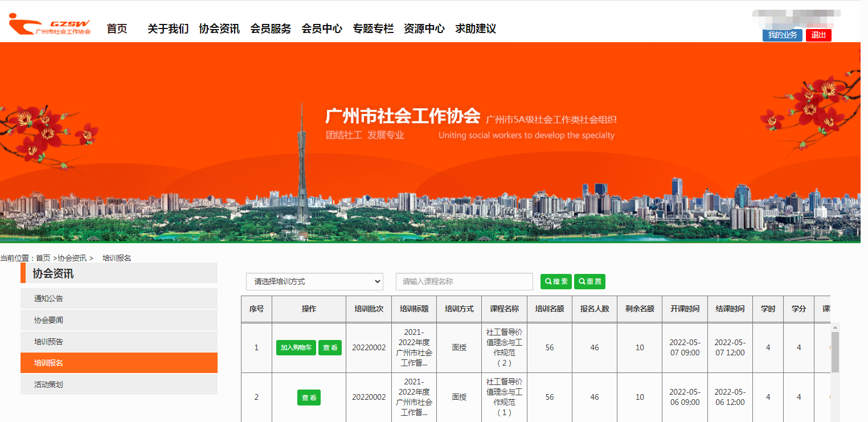The width and height of the screenshot is (868, 422).
Task: Click the GZSW association logo
Action: point(50,24)
